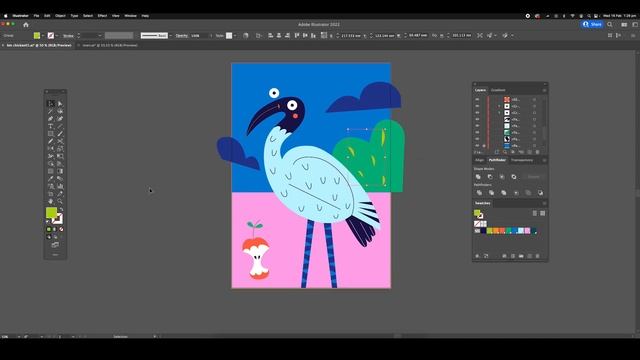The image size is (640, 360).
Task: Open the Window menu
Action: click(130, 16)
